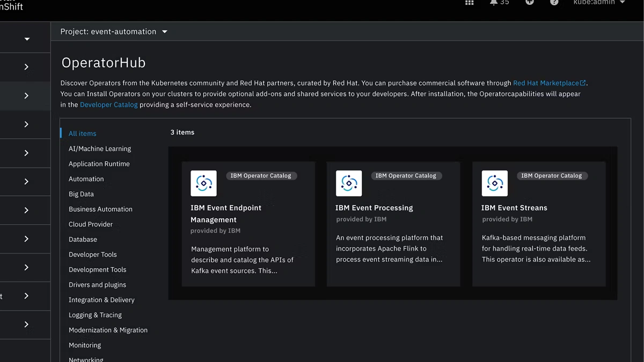Click the IBM Event Endpoint Management logo
This screenshot has height=362, width=644.
point(203,183)
